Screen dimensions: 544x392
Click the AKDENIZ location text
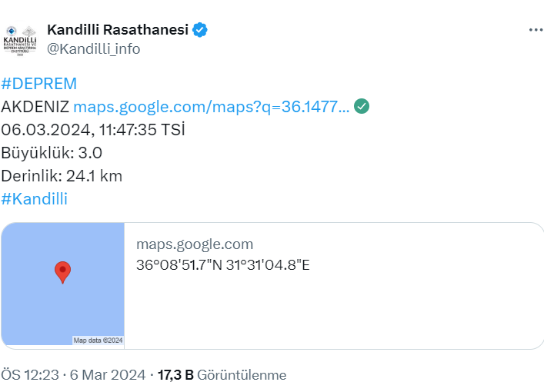[x=35, y=107]
